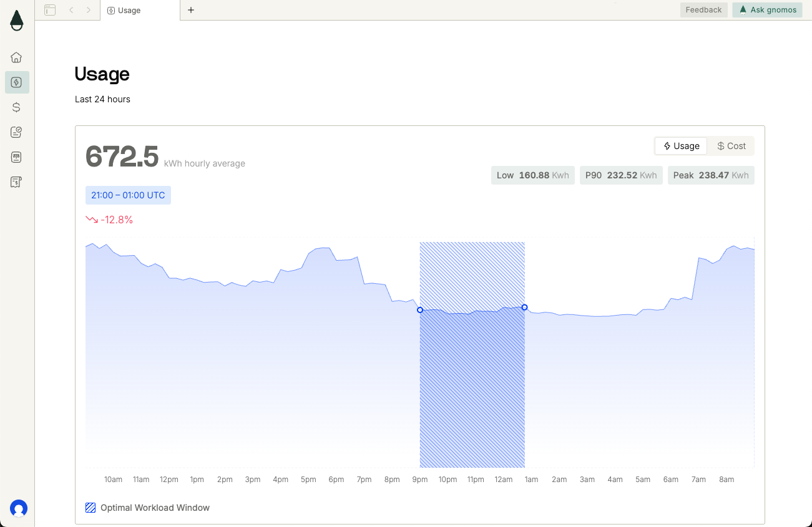Enable the Usage view toggle

680,145
